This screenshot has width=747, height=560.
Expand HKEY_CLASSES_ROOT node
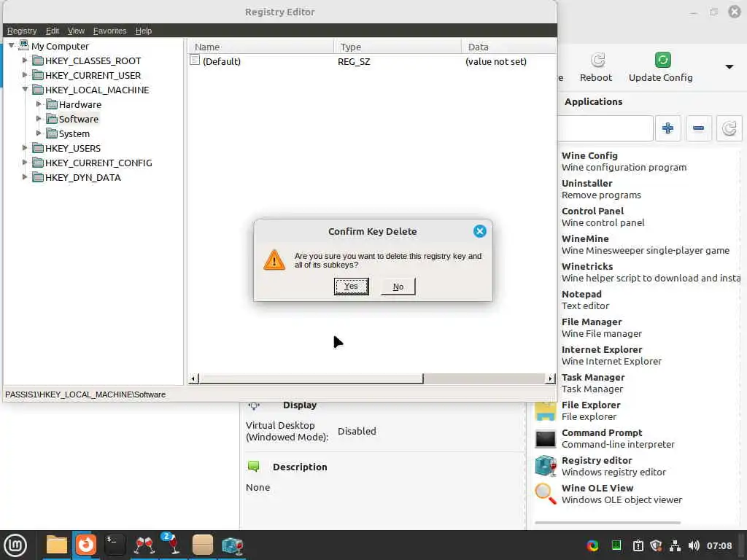pyautogui.click(x=25, y=61)
